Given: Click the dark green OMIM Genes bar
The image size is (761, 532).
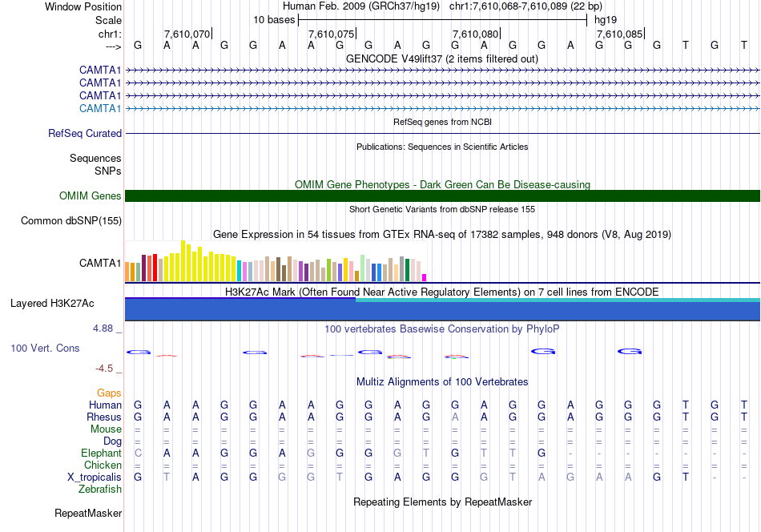Looking at the screenshot, I should (442, 195).
